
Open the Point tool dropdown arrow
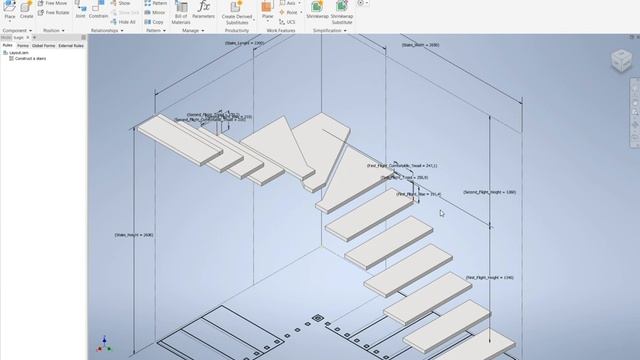[301, 13]
